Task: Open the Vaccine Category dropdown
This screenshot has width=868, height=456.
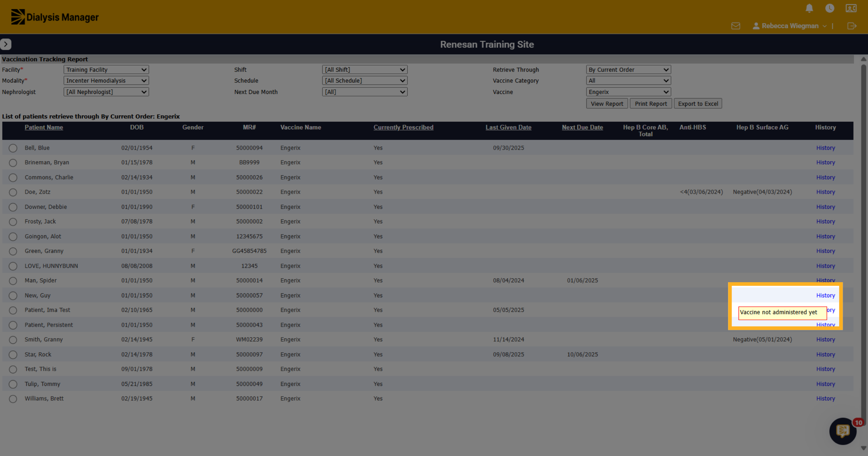Action: [629, 81]
